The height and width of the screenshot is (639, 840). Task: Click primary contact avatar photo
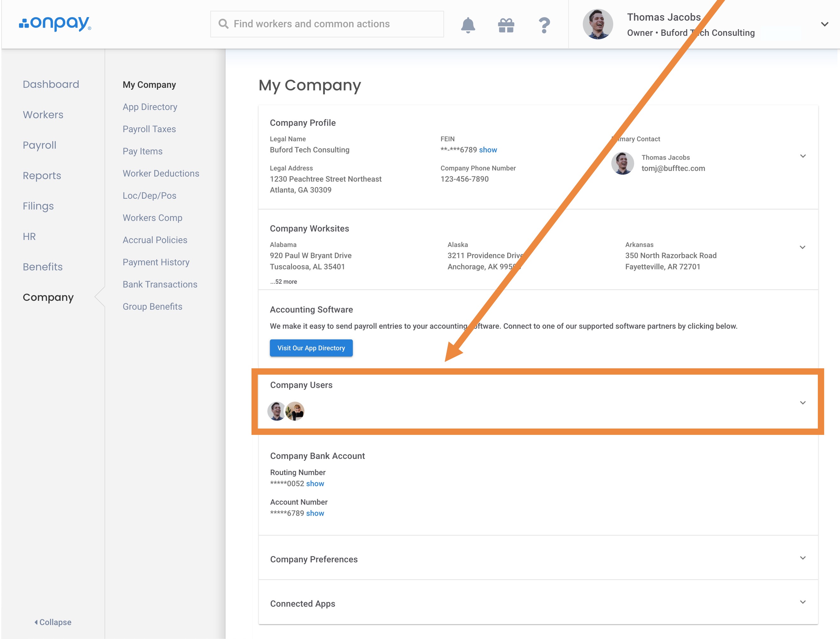tap(622, 163)
